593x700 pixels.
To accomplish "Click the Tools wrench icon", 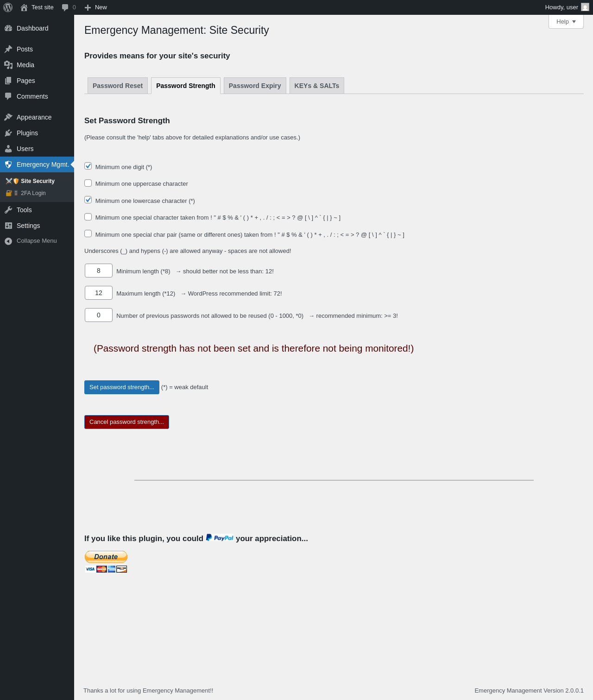I will click(8, 210).
